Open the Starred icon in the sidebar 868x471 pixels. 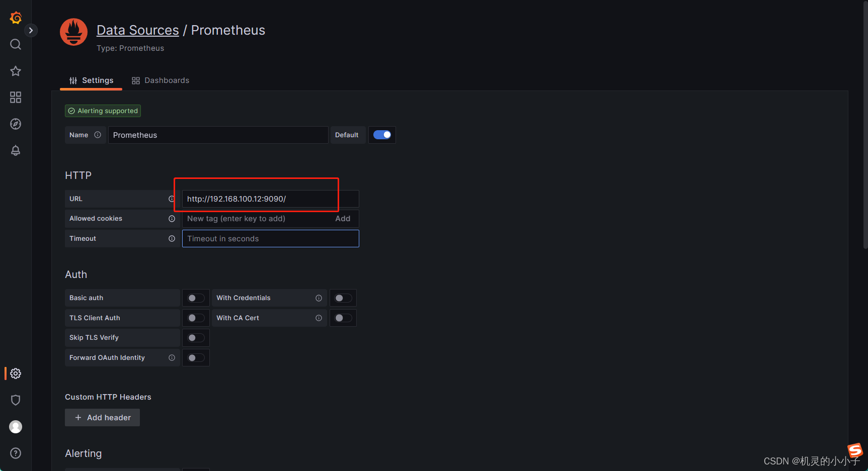click(x=16, y=71)
